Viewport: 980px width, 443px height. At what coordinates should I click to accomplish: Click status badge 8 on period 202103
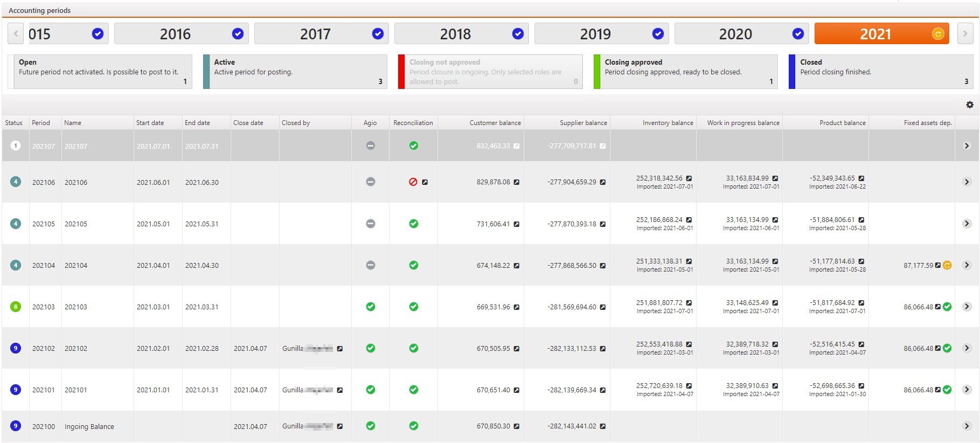(x=16, y=307)
